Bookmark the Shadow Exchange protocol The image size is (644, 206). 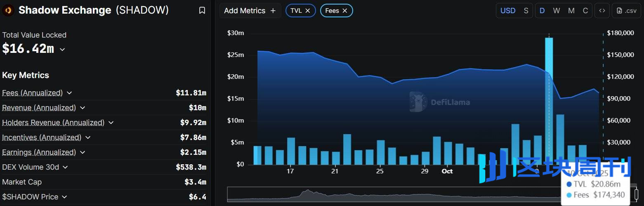click(x=202, y=10)
